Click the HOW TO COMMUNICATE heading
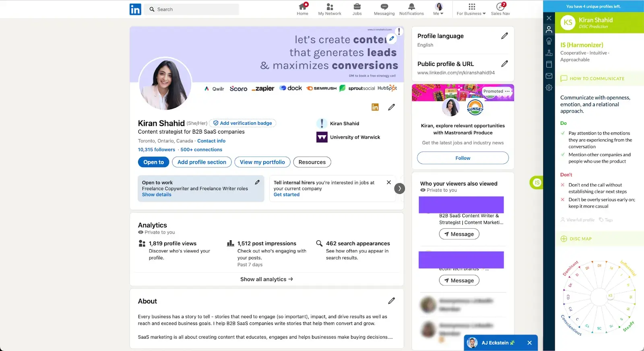The width and height of the screenshot is (644, 351). tap(597, 78)
